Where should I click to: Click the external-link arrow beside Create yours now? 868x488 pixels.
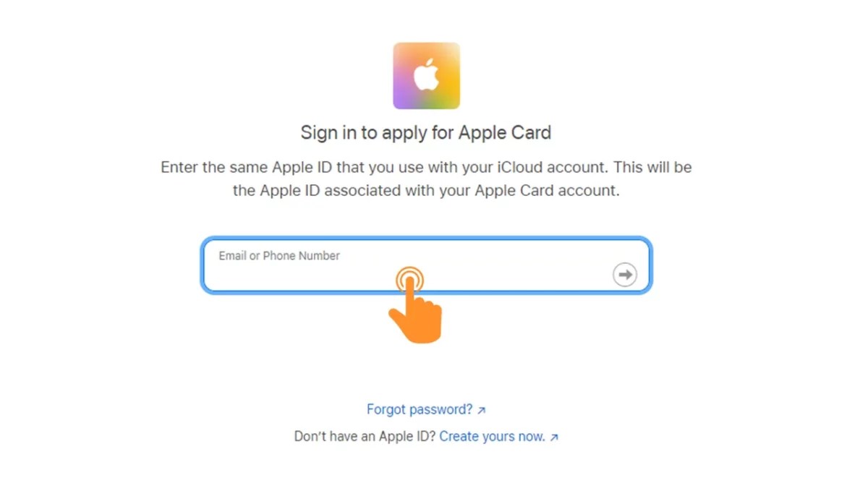coord(554,436)
